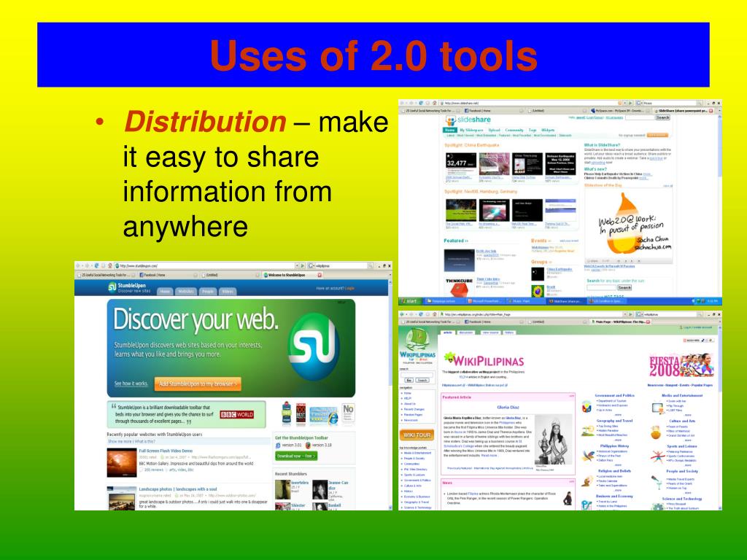Viewport: 747px width, 560px height.
Task: Select the Home tab on SlideShare
Action: tap(449, 130)
